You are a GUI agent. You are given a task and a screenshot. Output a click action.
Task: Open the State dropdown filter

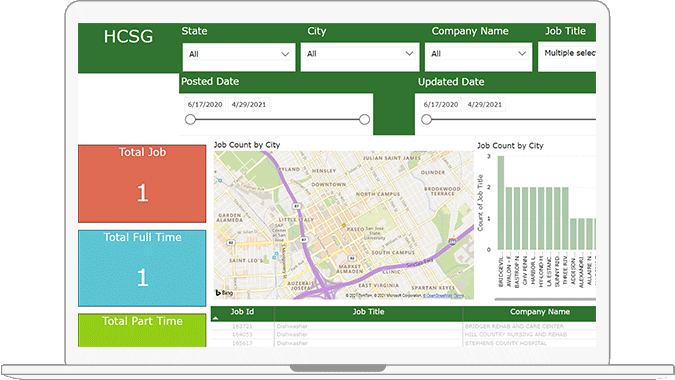point(239,54)
